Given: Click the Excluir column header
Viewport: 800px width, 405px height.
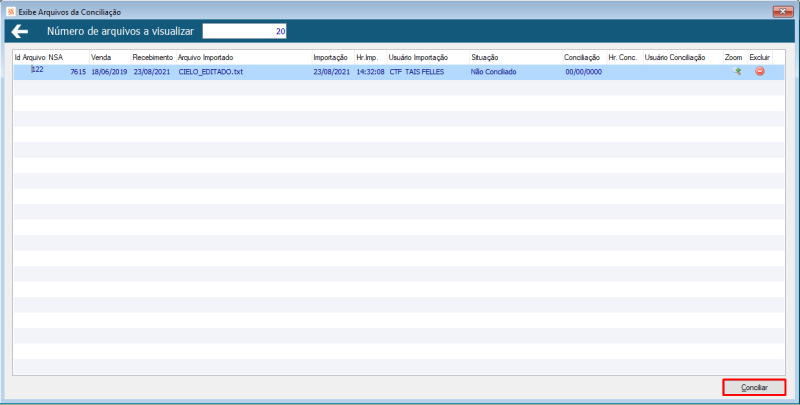Looking at the screenshot, I should [760, 58].
